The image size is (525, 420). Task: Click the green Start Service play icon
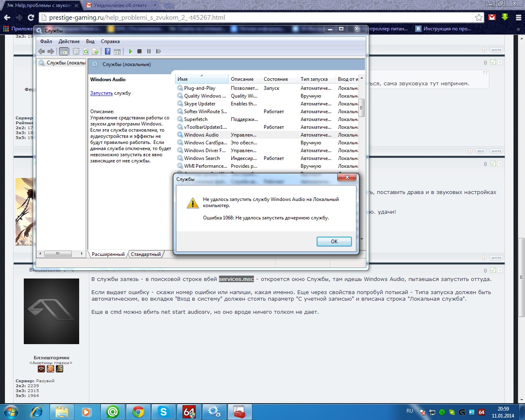[130, 51]
